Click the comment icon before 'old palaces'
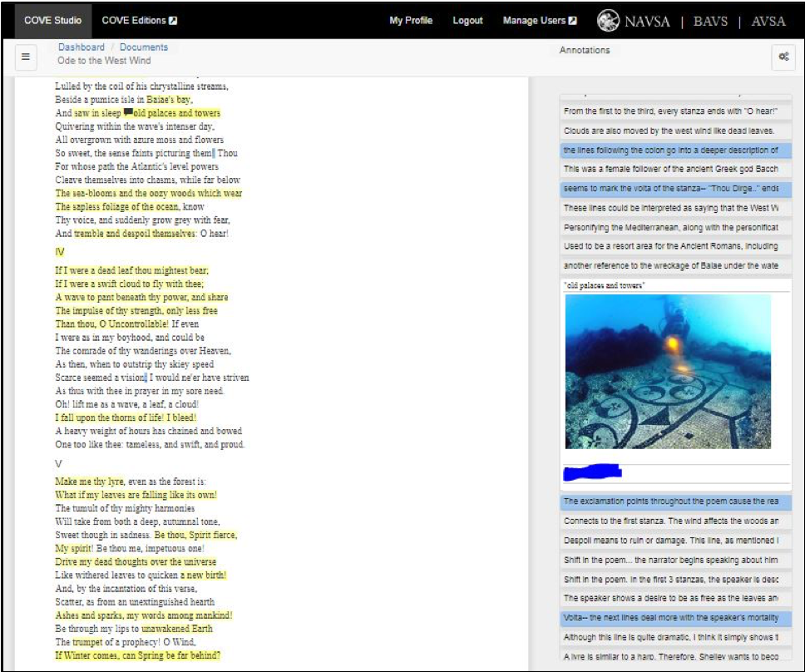The image size is (805, 672). click(128, 112)
